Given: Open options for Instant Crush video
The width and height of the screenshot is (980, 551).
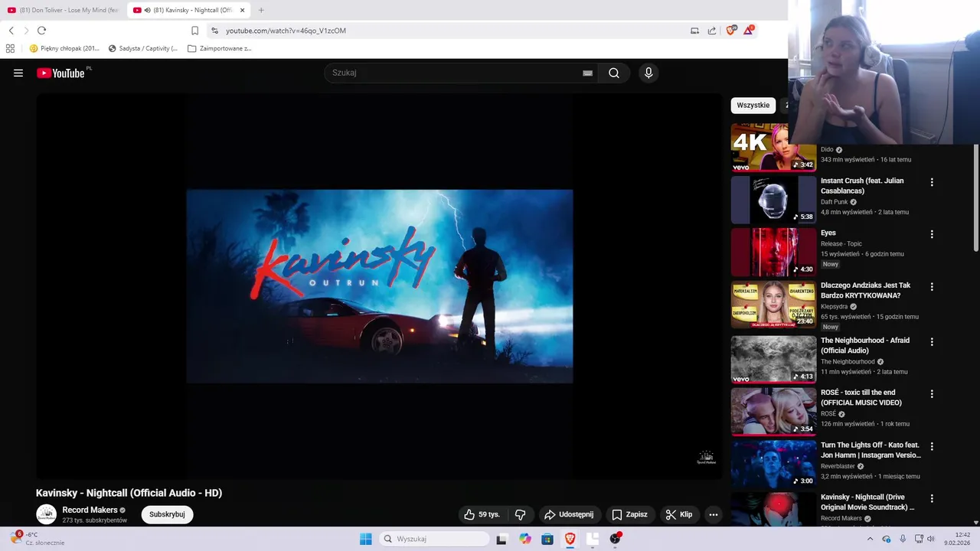Looking at the screenshot, I should [x=932, y=182].
